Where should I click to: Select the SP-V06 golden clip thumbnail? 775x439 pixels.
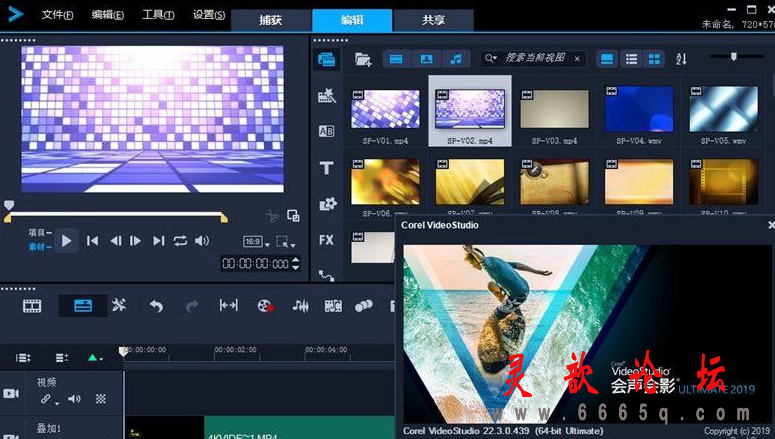click(x=385, y=182)
